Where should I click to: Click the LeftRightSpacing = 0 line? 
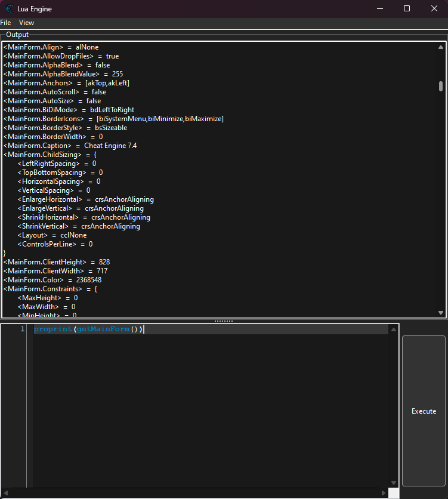click(57, 164)
